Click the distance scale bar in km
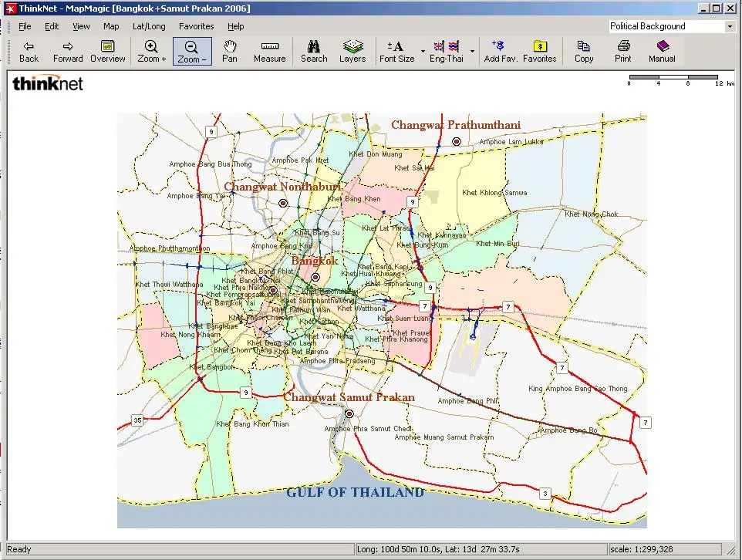 click(680, 80)
